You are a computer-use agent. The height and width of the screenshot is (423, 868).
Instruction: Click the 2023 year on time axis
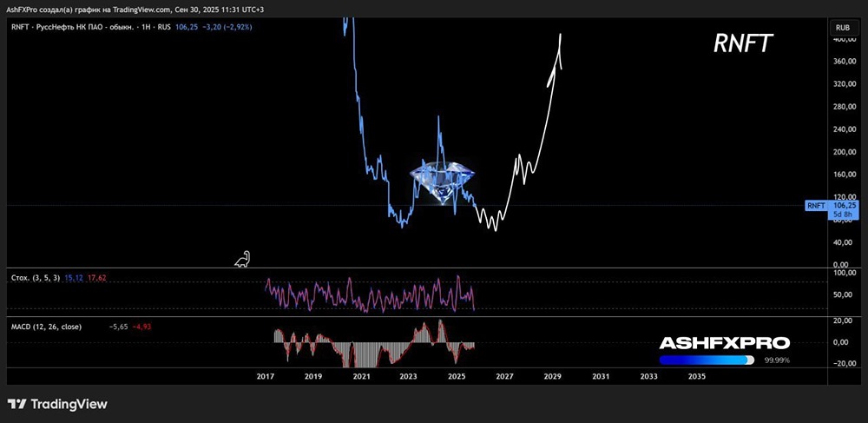click(x=409, y=376)
